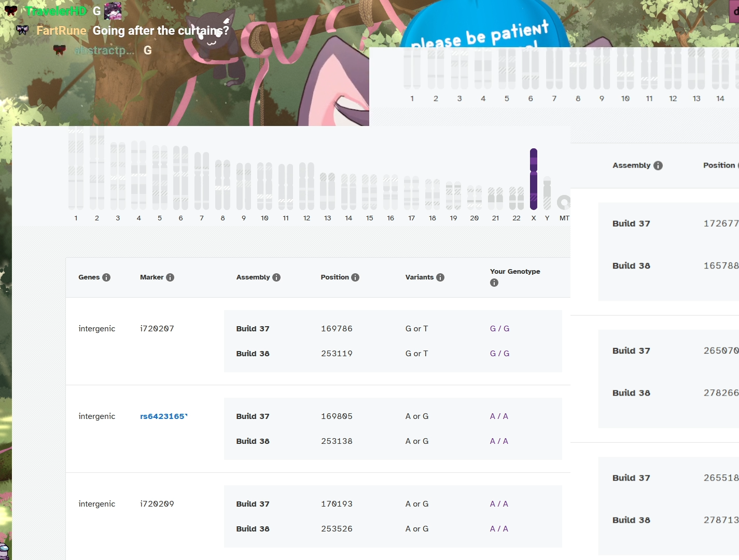Select the Y chromosome icon
The height and width of the screenshot is (560, 739).
pyautogui.click(x=547, y=193)
